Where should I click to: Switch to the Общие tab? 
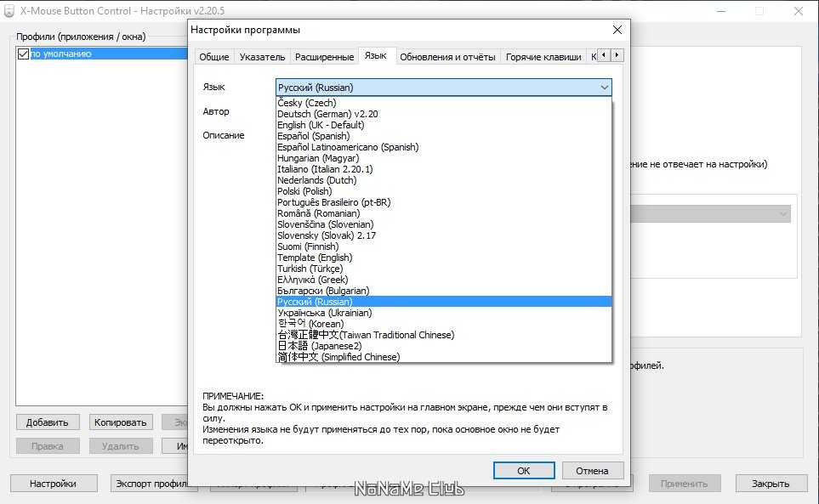pyautogui.click(x=214, y=57)
